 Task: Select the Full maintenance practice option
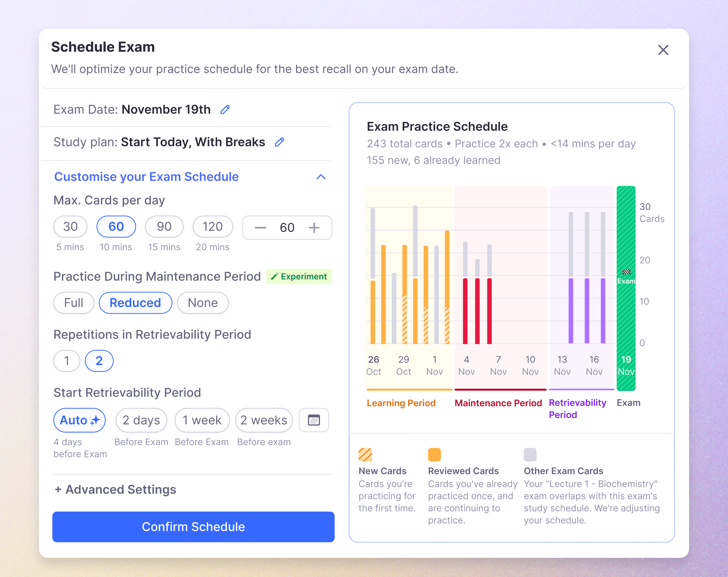(73, 303)
